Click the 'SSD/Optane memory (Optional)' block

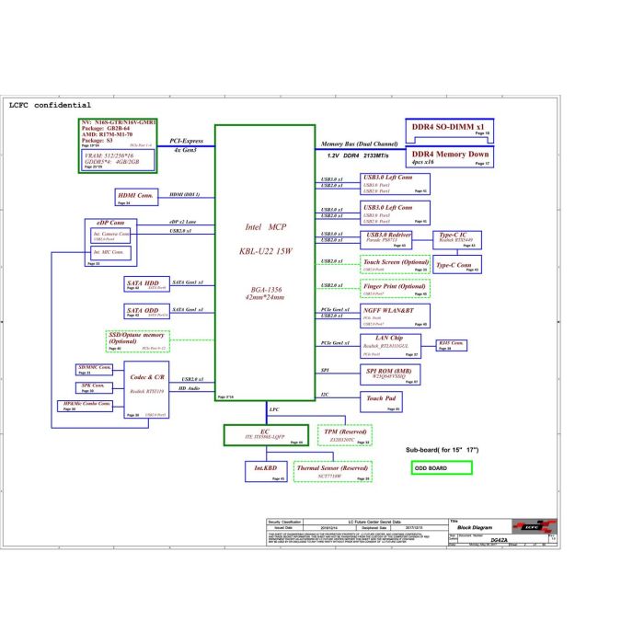tap(138, 341)
